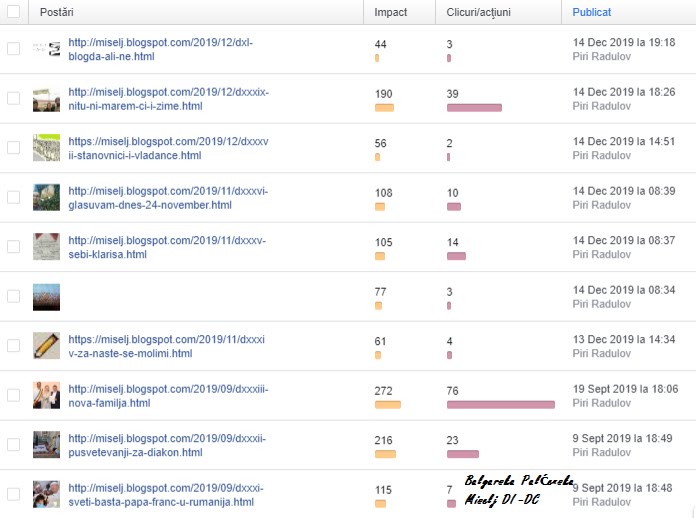Click thumbnail for stanovnici-i-vladance post
The height and width of the screenshot is (518, 696).
click(47, 148)
